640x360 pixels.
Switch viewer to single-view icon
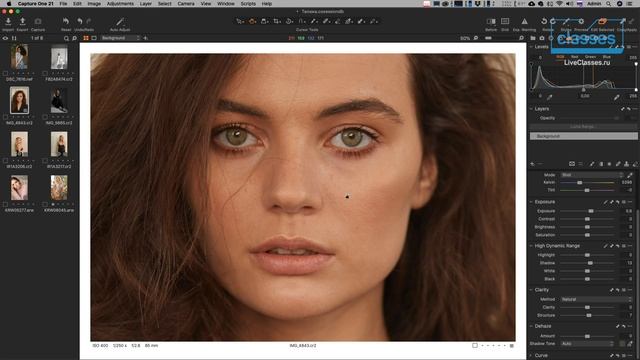point(94,38)
